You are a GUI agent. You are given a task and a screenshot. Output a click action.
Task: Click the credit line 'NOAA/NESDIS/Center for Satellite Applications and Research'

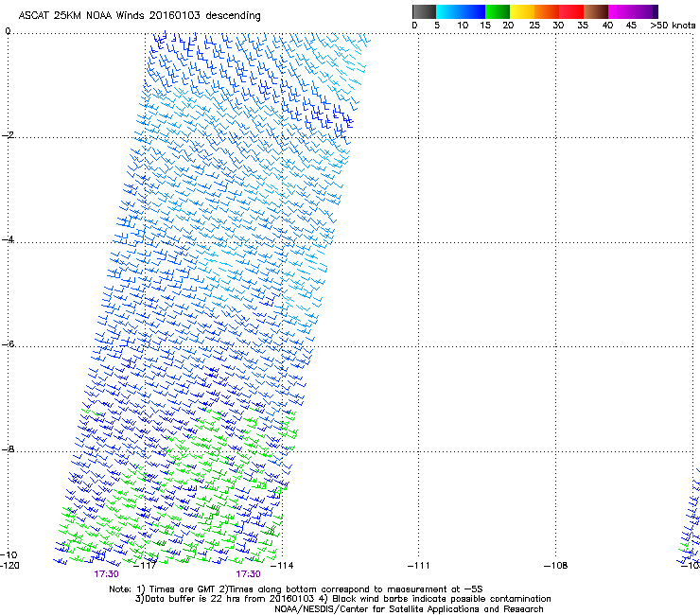coord(409,609)
